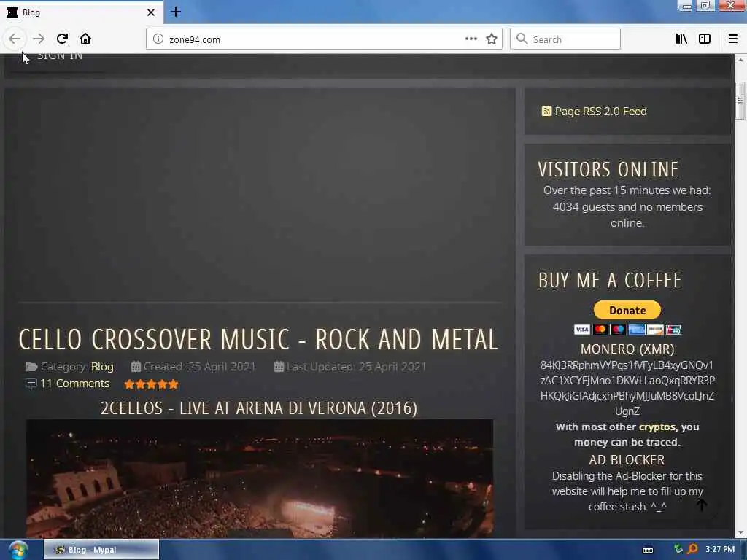Viewport: 747px width, 560px height.
Task: Select Blog - Mypal taskbar button
Action: 101,550
